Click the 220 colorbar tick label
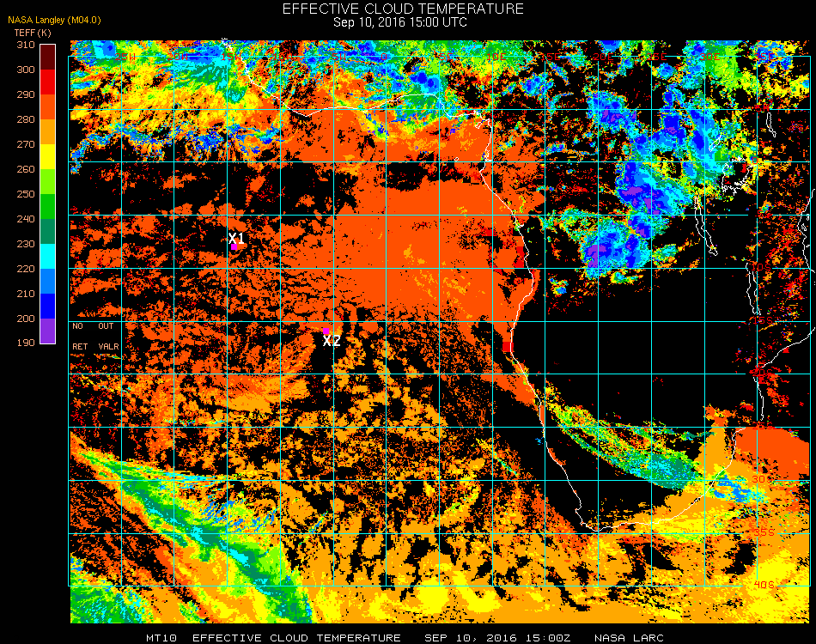The width and height of the screenshot is (816, 644). pos(26,269)
